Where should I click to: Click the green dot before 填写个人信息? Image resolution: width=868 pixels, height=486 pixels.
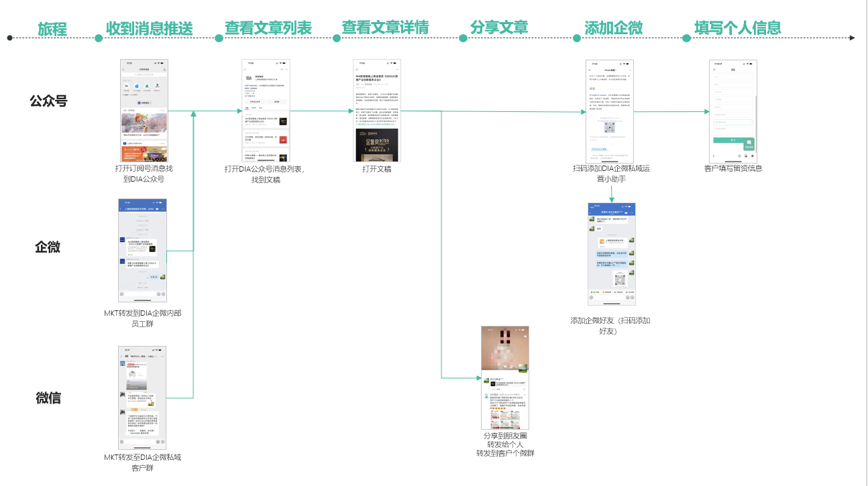[x=687, y=38]
